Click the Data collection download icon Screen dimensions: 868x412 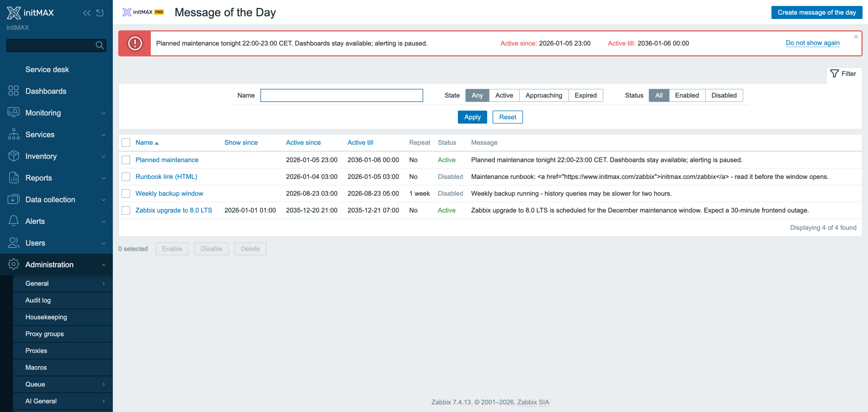14,199
